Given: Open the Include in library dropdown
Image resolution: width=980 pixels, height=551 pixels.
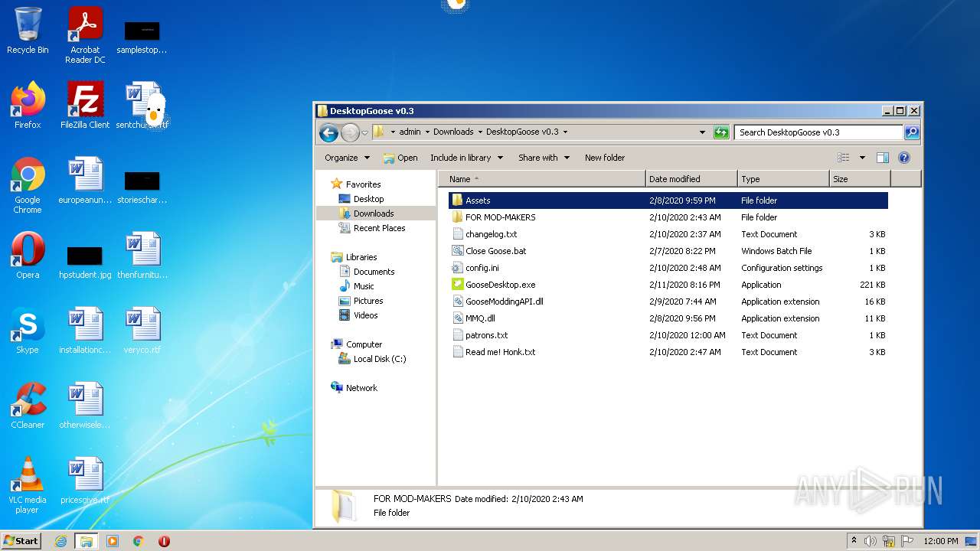Looking at the screenshot, I should click(466, 158).
